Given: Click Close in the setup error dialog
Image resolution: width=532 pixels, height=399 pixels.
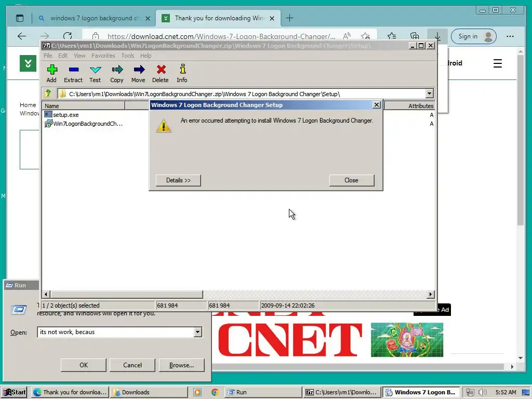Looking at the screenshot, I should coord(352,180).
